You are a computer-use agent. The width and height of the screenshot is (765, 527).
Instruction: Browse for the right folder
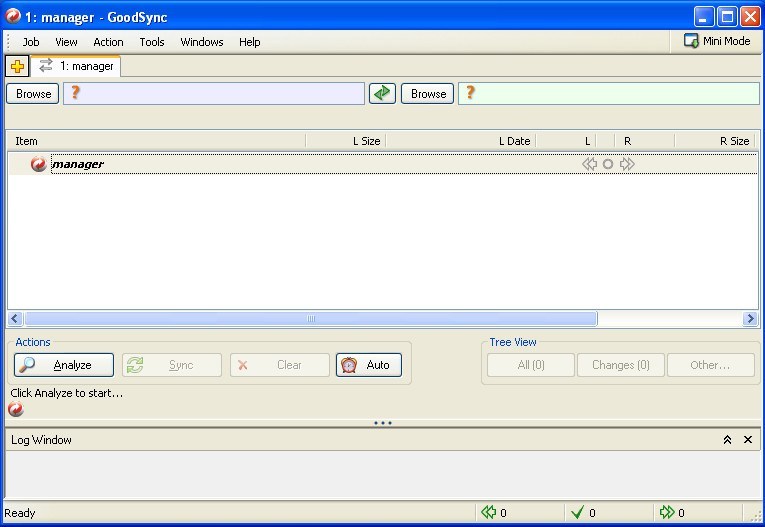click(427, 93)
